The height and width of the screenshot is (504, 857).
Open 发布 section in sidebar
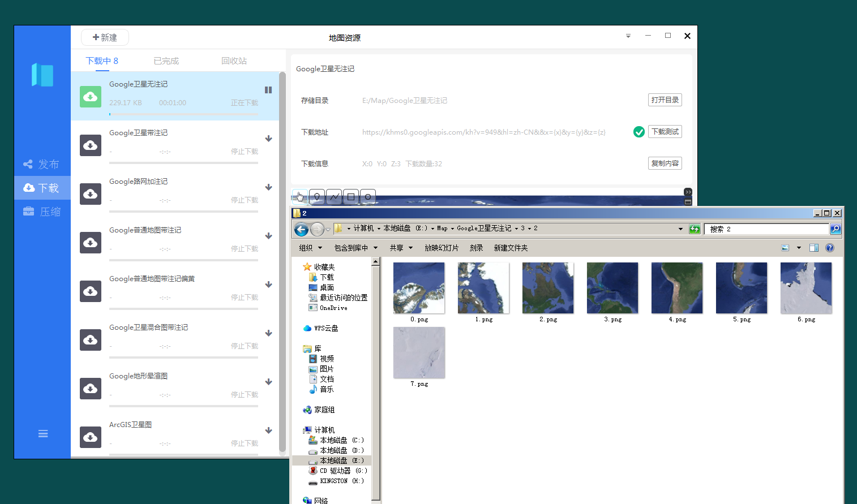(41, 165)
